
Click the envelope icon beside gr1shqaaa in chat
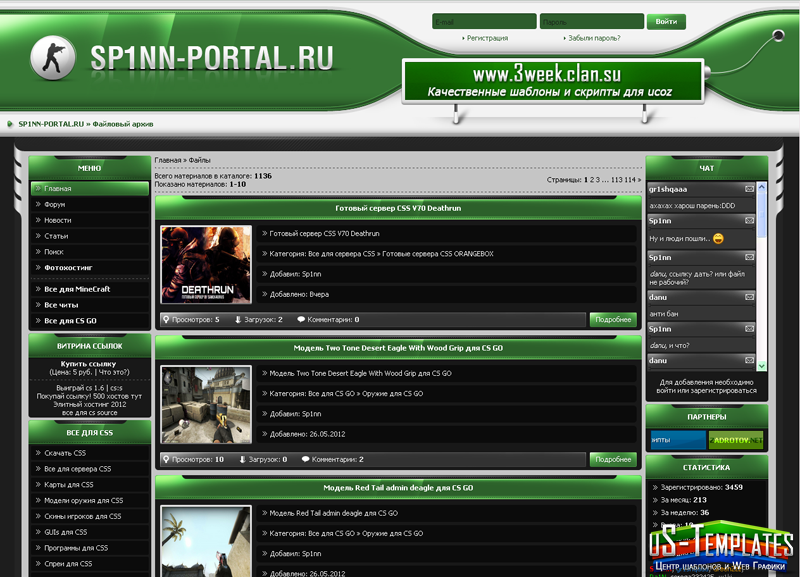749,189
